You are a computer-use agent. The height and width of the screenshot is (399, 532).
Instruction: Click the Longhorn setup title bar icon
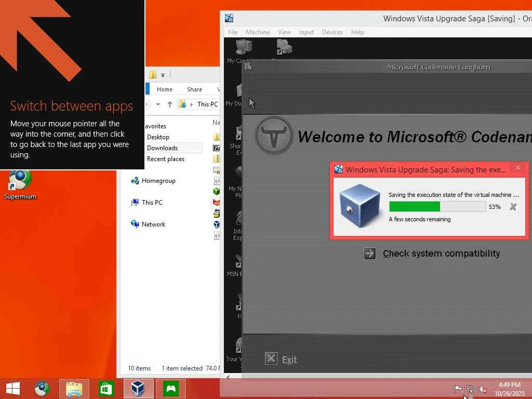pyautogui.click(x=248, y=66)
